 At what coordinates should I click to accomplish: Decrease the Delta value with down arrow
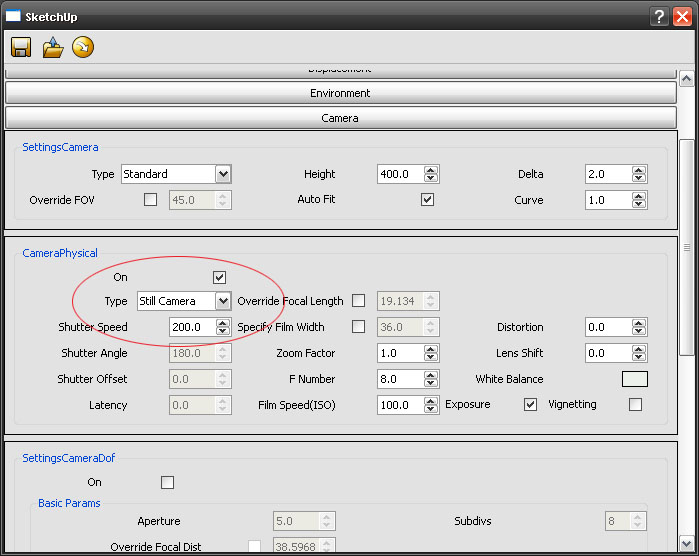click(x=638, y=178)
